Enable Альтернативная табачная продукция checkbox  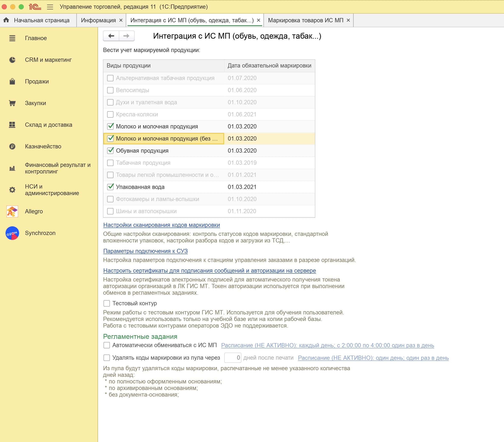(x=110, y=78)
